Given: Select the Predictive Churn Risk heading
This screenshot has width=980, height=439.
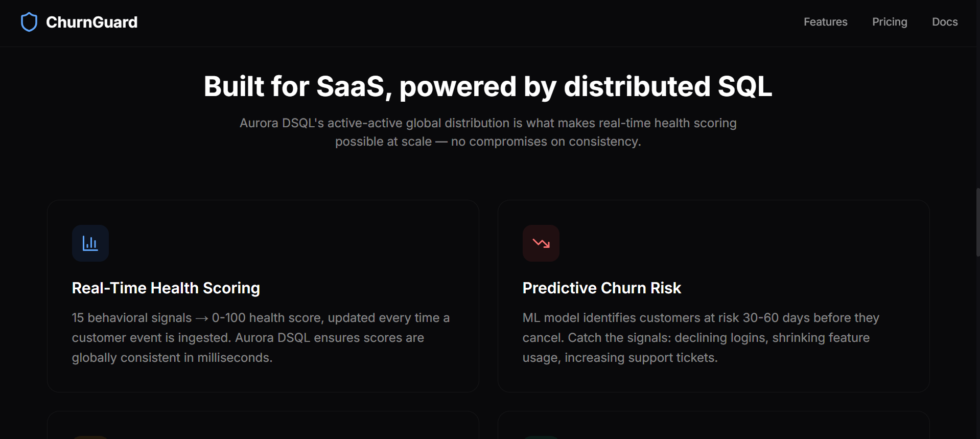Looking at the screenshot, I should tap(602, 288).
